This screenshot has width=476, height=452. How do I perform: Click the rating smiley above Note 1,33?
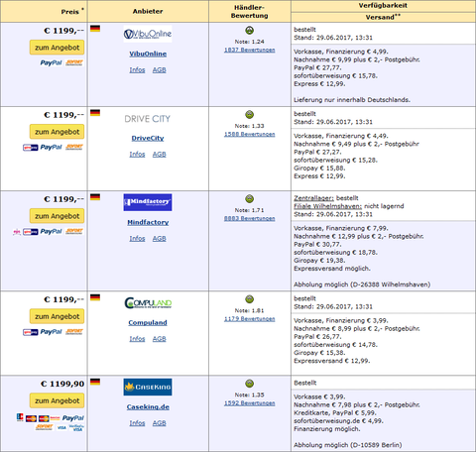coord(249,115)
